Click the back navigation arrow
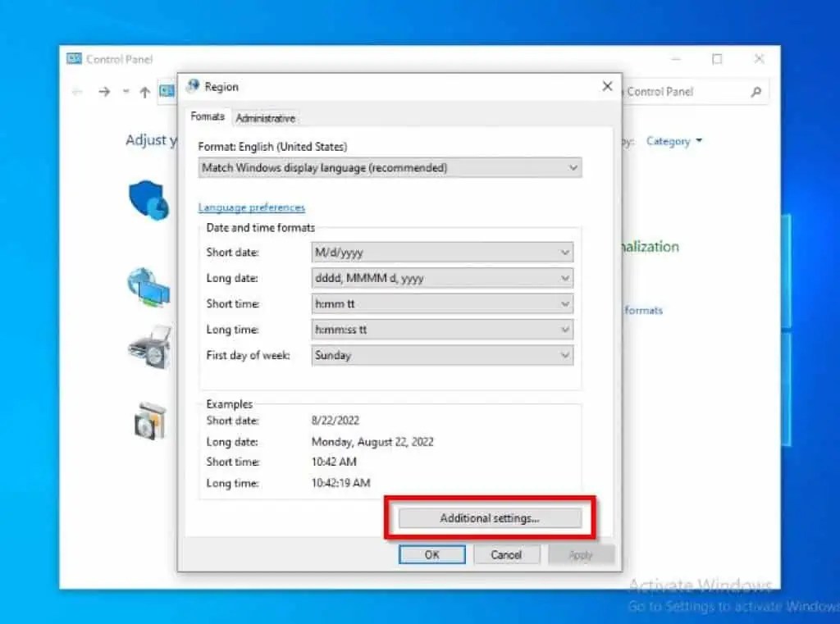This screenshot has width=840, height=624. point(79,92)
